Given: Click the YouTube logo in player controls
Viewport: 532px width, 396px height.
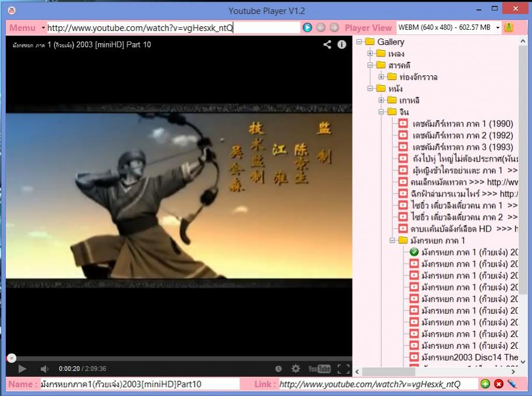Looking at the screenshot, I should (x=319, y=369).
